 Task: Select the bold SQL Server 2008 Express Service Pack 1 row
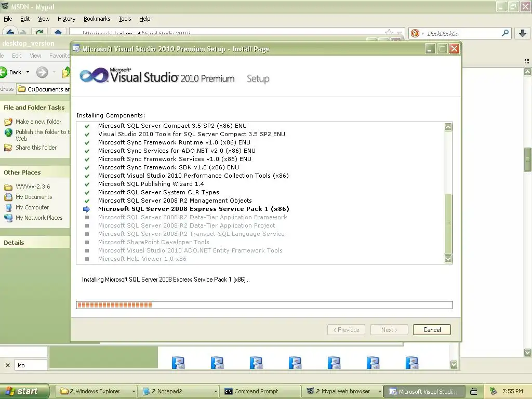pos(193,209)
